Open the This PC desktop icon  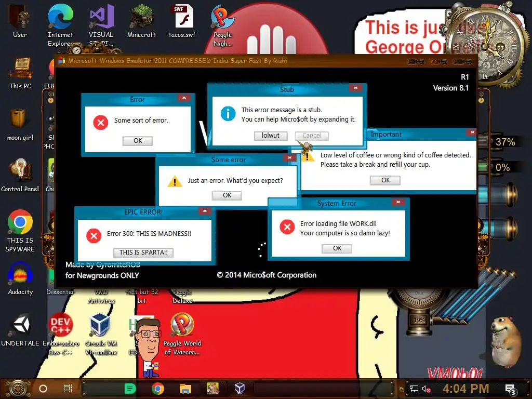coord(20,72)
